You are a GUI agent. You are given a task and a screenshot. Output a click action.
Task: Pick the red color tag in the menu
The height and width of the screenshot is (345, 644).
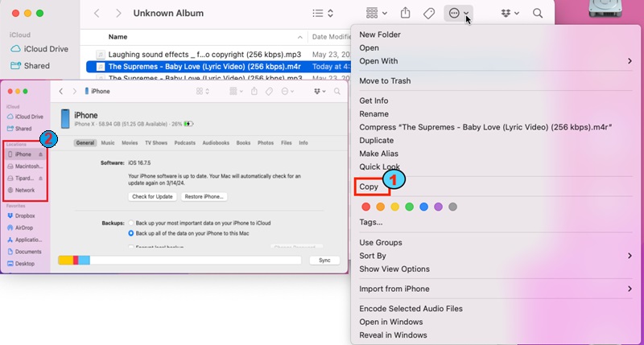point(365,207)
